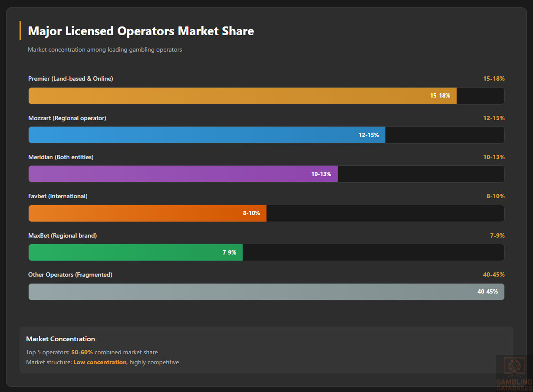This screenshot has width=533, height=392.
Task: Toggle the 15-18% label on Premier's bar
Action: (x=439, y=95)
